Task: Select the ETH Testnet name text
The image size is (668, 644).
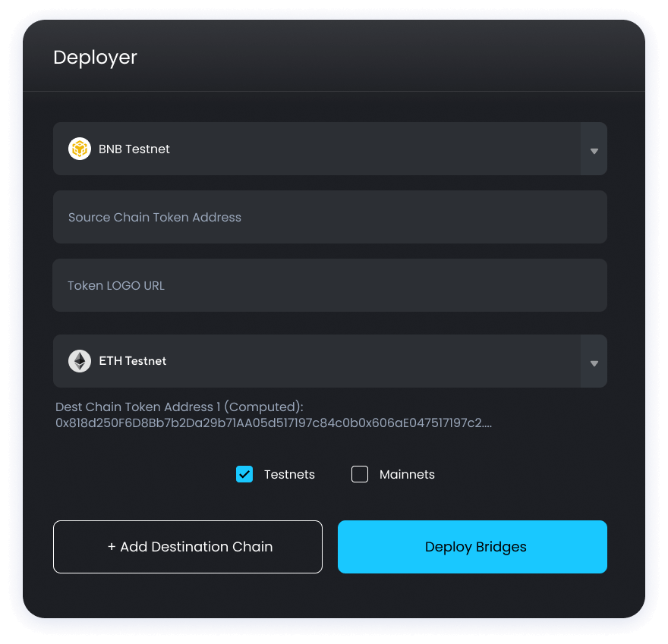Action: 133,361
